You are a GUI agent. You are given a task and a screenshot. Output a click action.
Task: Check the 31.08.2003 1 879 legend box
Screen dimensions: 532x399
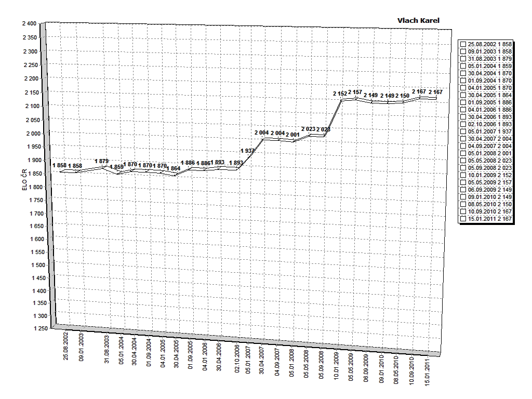(463, 59)
